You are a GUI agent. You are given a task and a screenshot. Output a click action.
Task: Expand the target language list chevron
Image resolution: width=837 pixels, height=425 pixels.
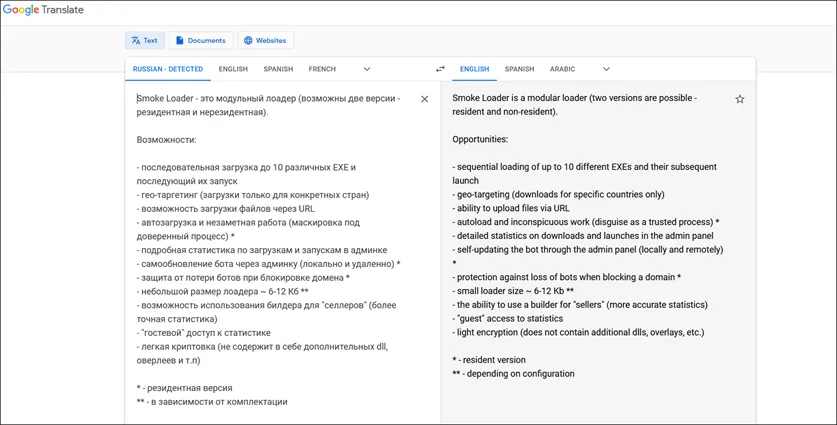pos(606,69)
